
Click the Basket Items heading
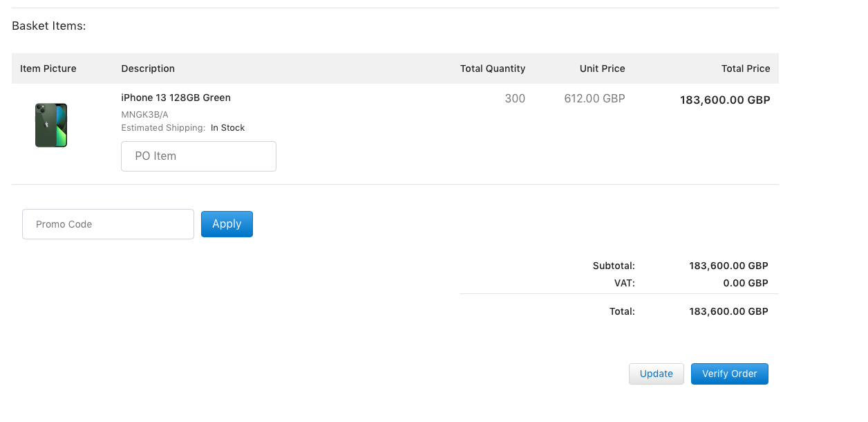(x=48, y=26)
